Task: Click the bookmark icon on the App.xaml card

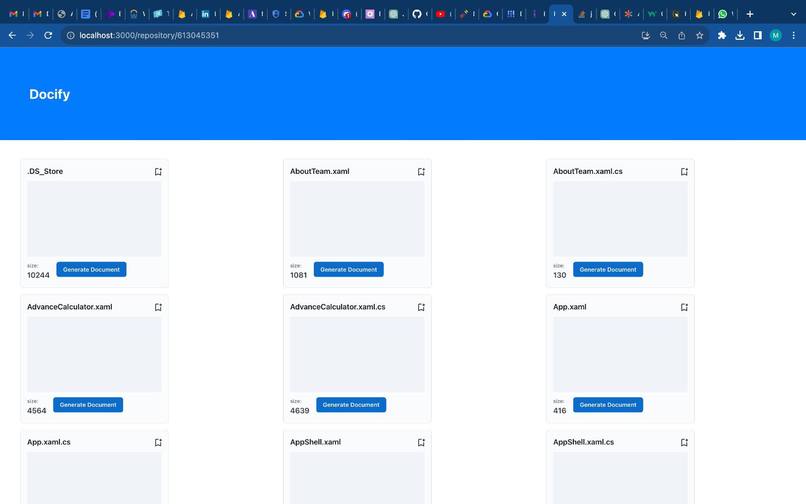Action: 684,307
